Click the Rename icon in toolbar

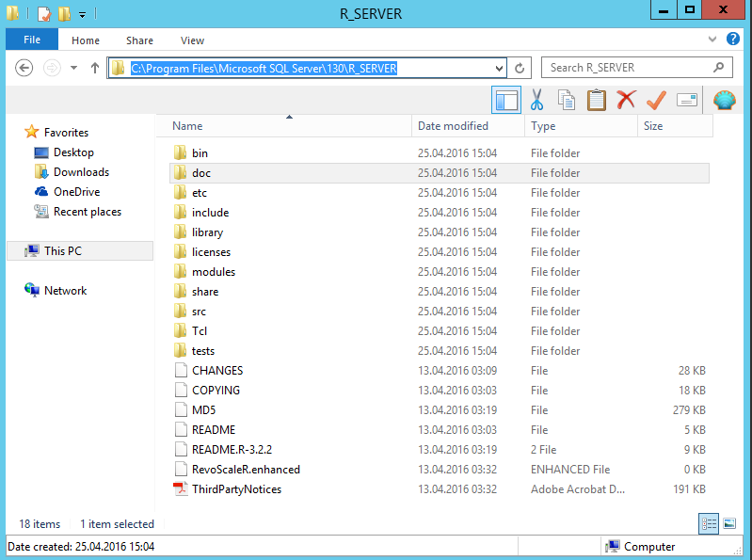pos(687,100)
